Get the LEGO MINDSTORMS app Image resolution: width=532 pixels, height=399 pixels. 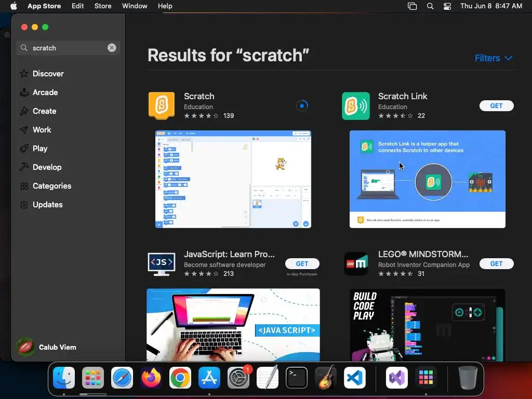click(x=496, y=263)
